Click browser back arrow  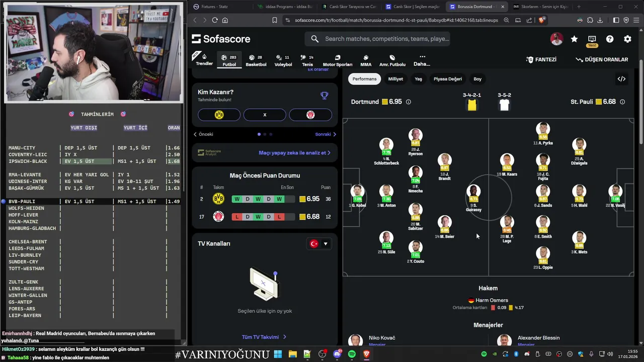pos(195,20)
